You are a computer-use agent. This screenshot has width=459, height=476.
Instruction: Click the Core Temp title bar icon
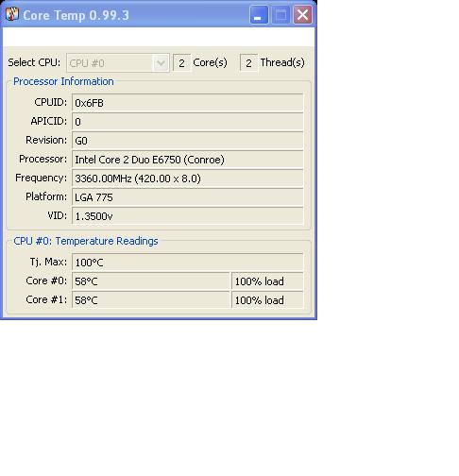[x=12, y=14]
